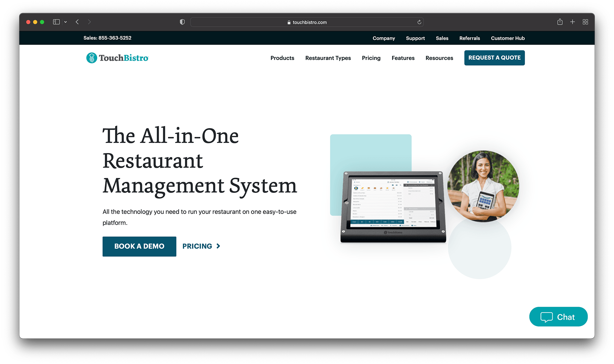Open the Restaurant Types menu

(x=328, y=58)
